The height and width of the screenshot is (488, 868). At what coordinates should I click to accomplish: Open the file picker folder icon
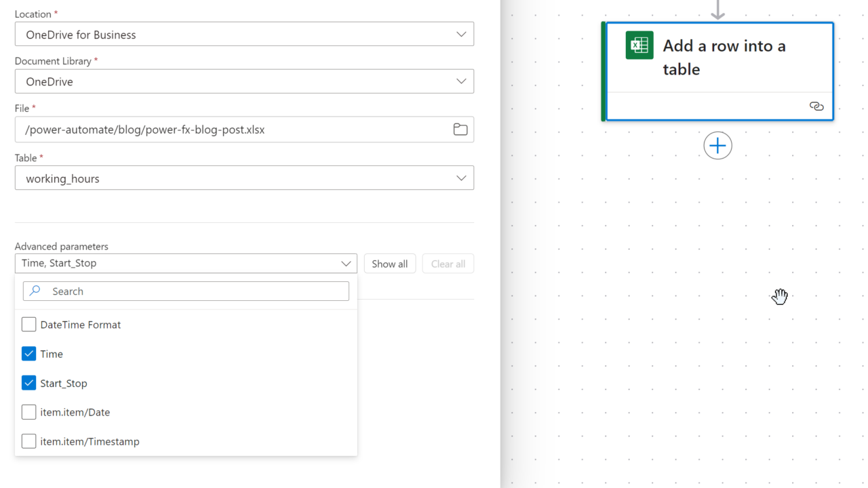(x=460, y=129)
